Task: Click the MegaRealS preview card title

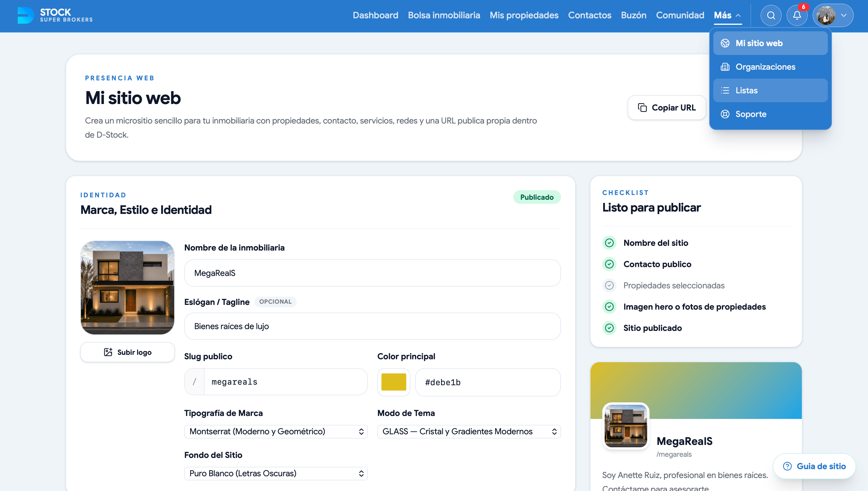Action: pos(684,441)
